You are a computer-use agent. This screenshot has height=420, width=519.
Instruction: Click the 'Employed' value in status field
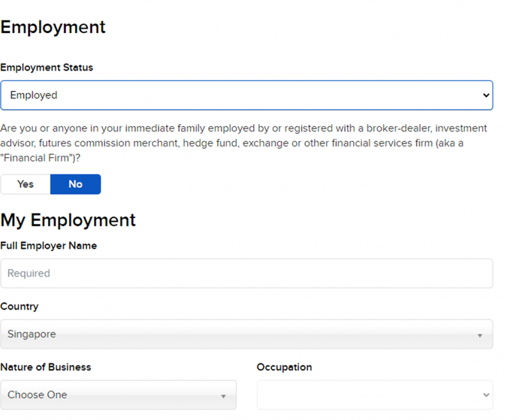coord(34,95)
